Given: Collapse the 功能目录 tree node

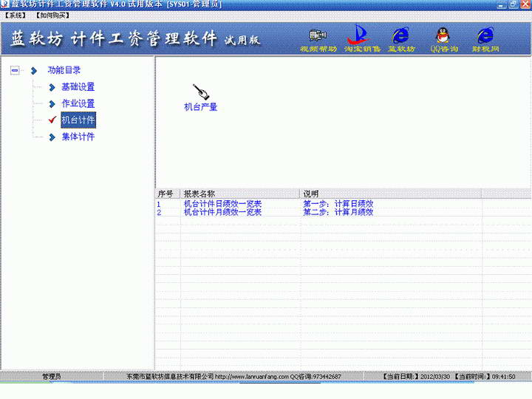Looking at the screenshot, I should coord(15,71).
